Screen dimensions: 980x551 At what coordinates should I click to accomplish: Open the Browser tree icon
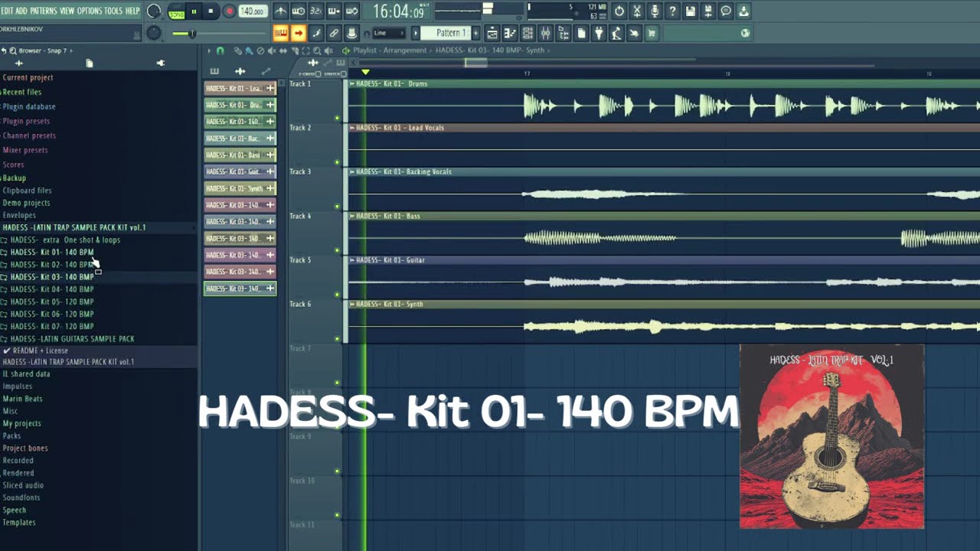coord(563,33)
